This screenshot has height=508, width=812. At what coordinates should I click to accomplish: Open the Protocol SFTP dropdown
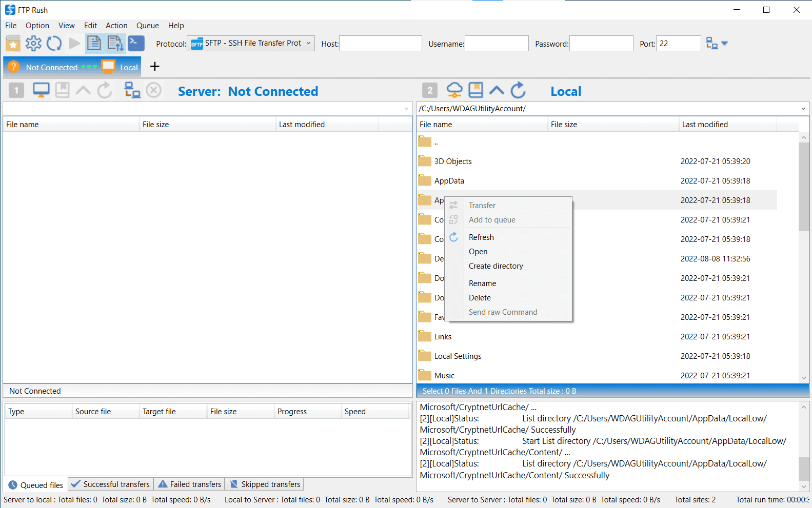pyautogui.click(x=251, y=44)
